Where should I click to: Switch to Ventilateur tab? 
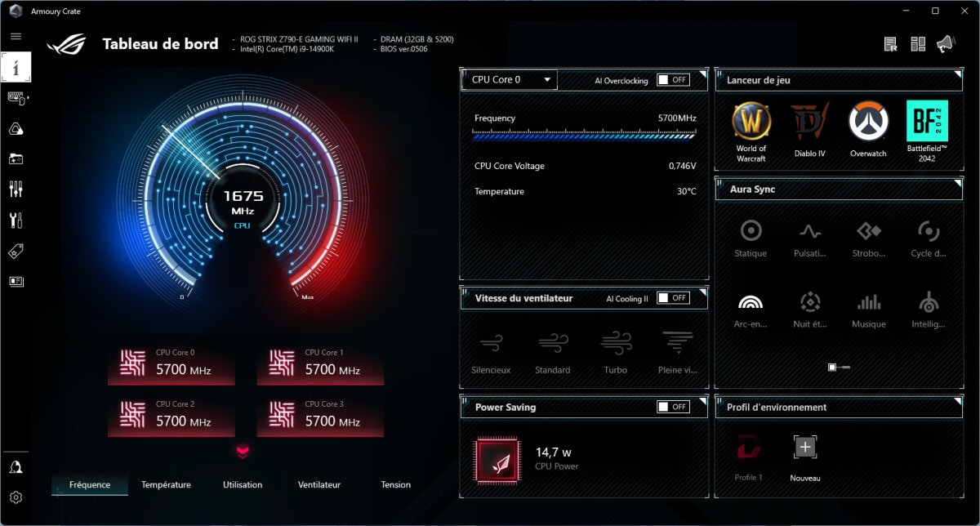click(319, 484)
